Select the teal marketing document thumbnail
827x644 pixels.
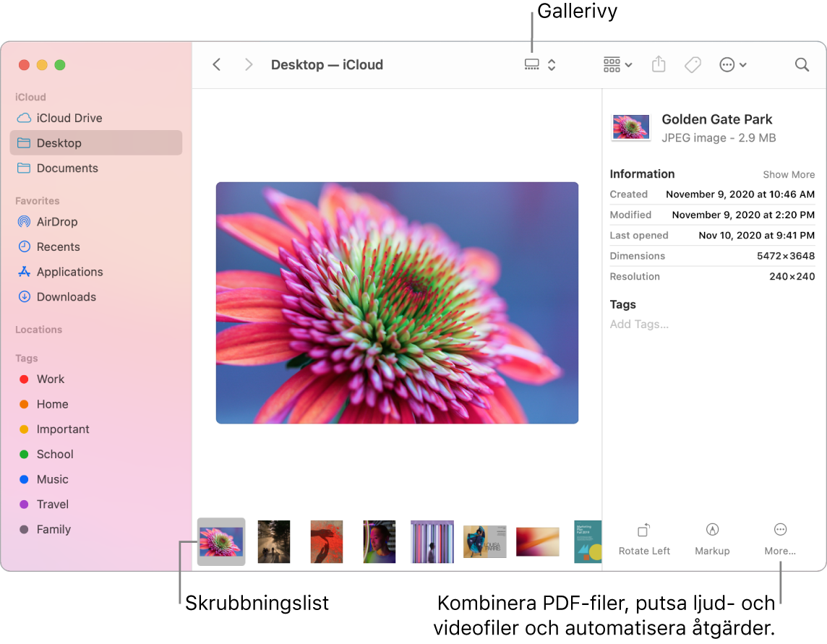point(588,541)
